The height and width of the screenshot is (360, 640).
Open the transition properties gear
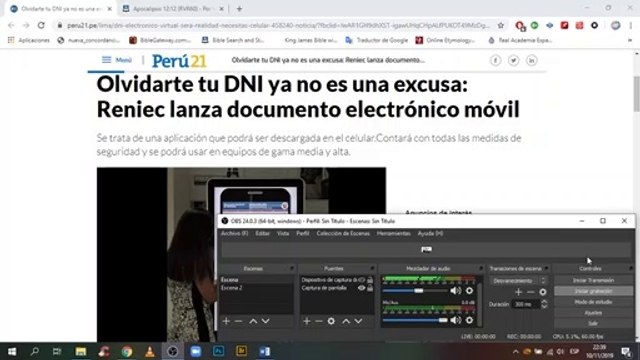point(542,292)
